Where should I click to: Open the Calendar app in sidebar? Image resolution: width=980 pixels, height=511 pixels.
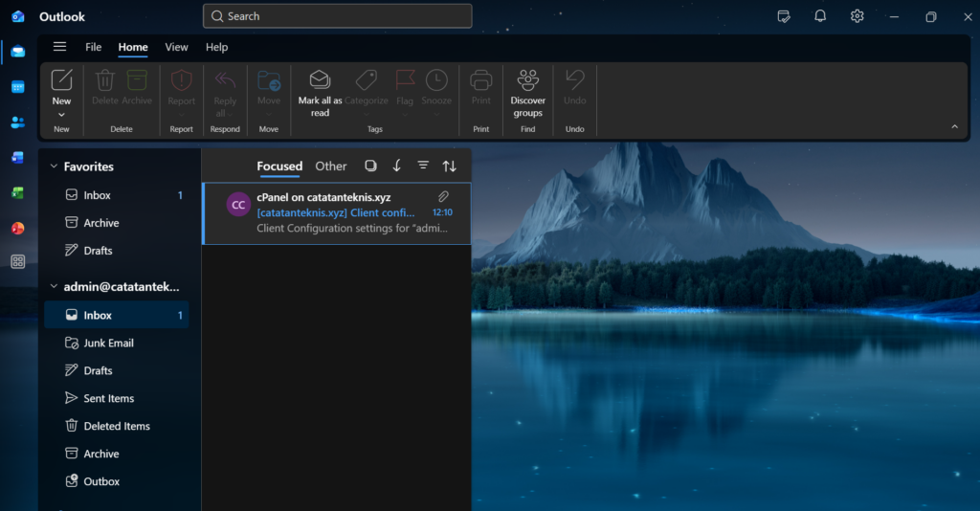(18, 87)
